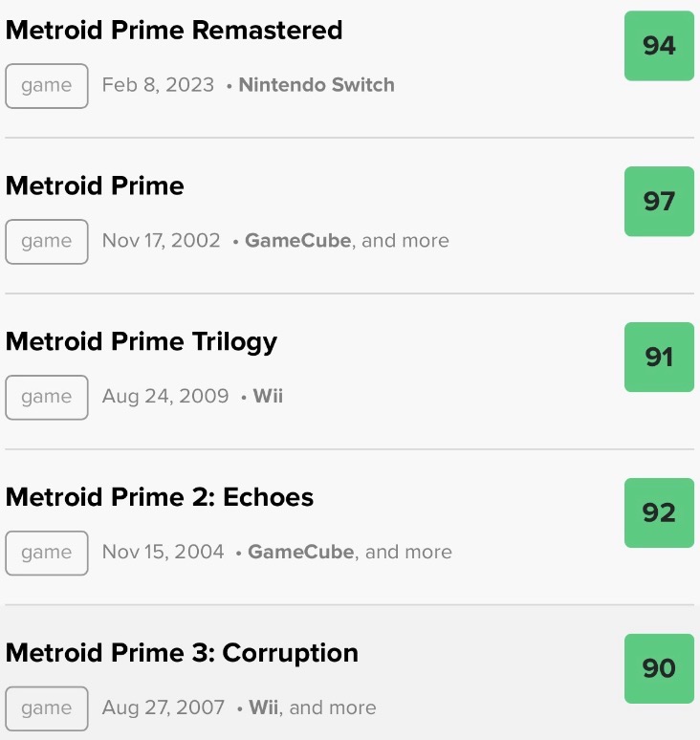Click GameCube label under Metroid Prime 2
Screen dimensions: 700x740
pyautogui.click(x=301, y=553)
